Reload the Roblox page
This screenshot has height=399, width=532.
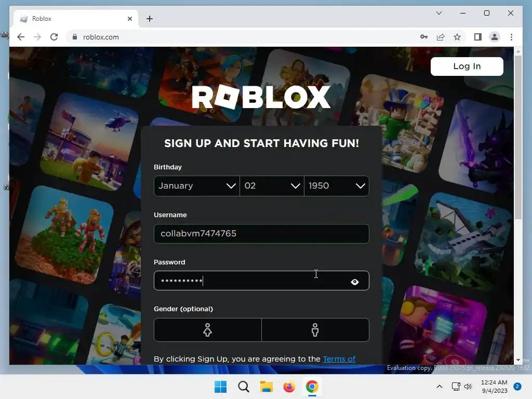[54, 37]
